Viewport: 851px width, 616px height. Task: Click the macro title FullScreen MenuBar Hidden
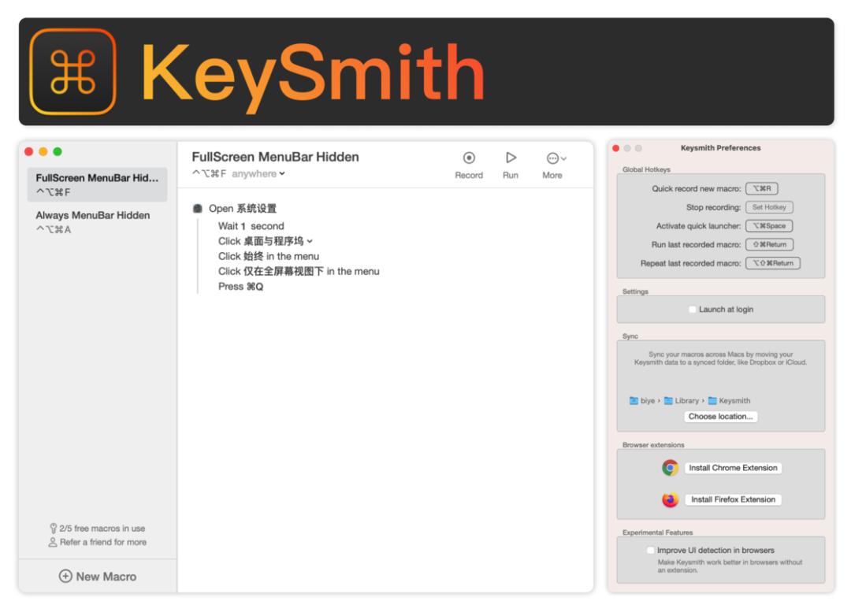tap(276, 157)
